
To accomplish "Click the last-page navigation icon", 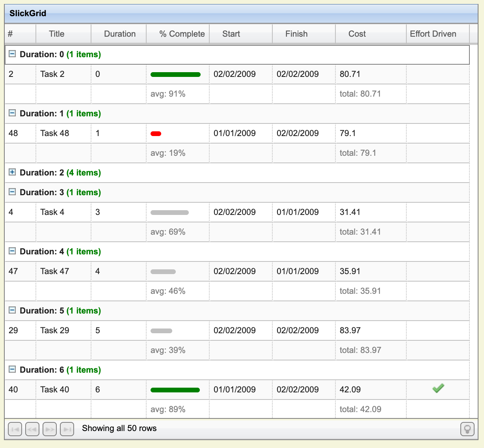I will pos(67,429).
